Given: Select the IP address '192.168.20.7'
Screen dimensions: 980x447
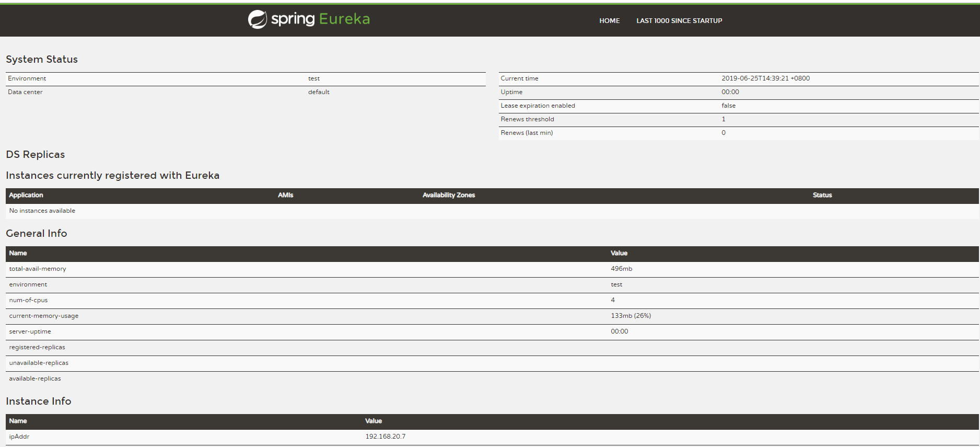Looking at the screenshot, I should pyautogui.click(x=386, y=437).
